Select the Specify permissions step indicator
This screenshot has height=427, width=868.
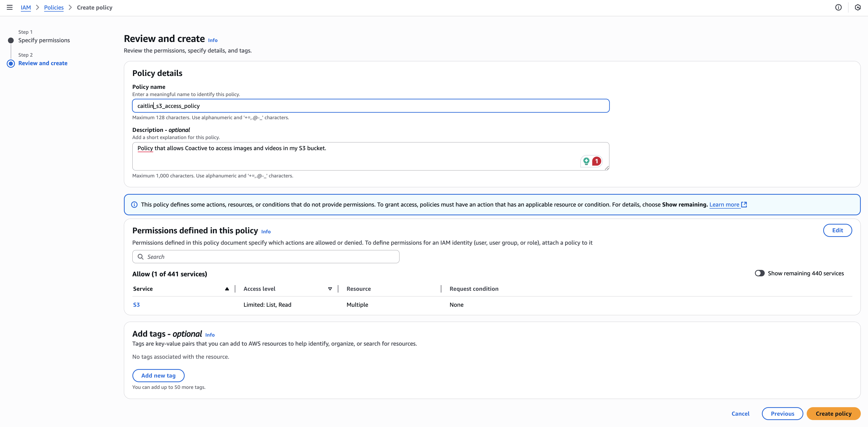click(x=11, y=40)
